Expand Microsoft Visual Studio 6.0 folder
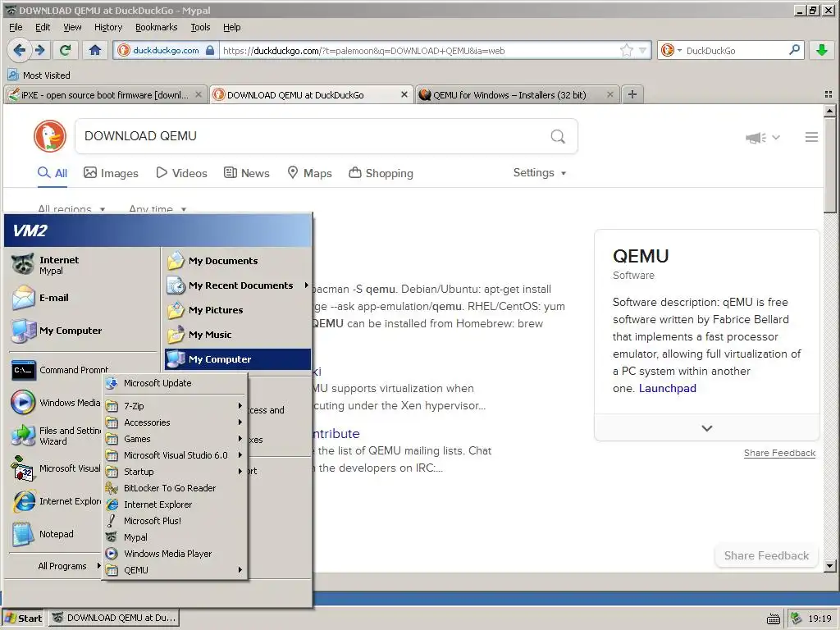Image resolution: width=840 pixels, height=630 pixels. [x=176, y=455]
